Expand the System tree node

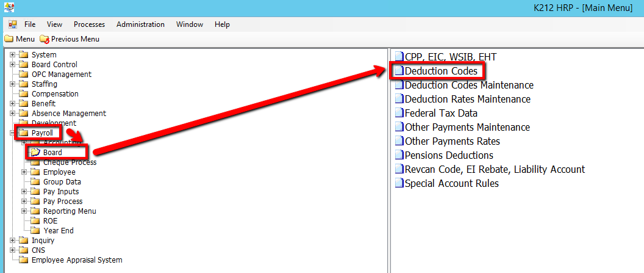coord(13,55)
